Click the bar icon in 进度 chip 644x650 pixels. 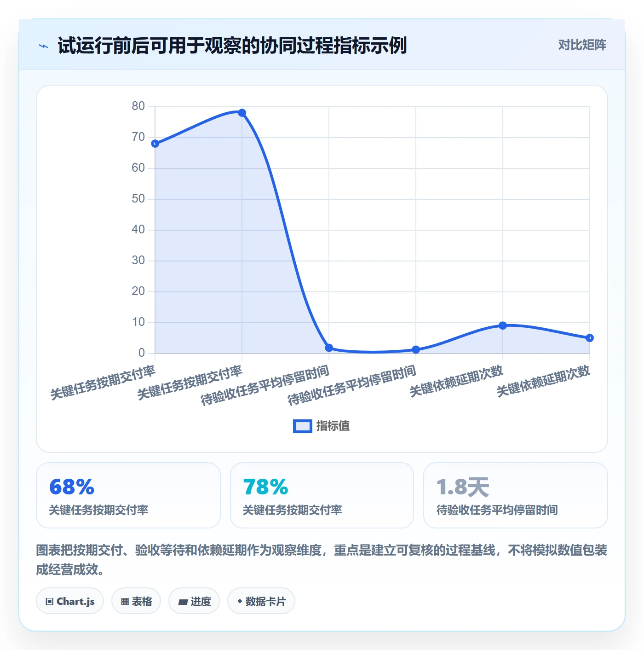pyautogui.click(x=183, y=602)
